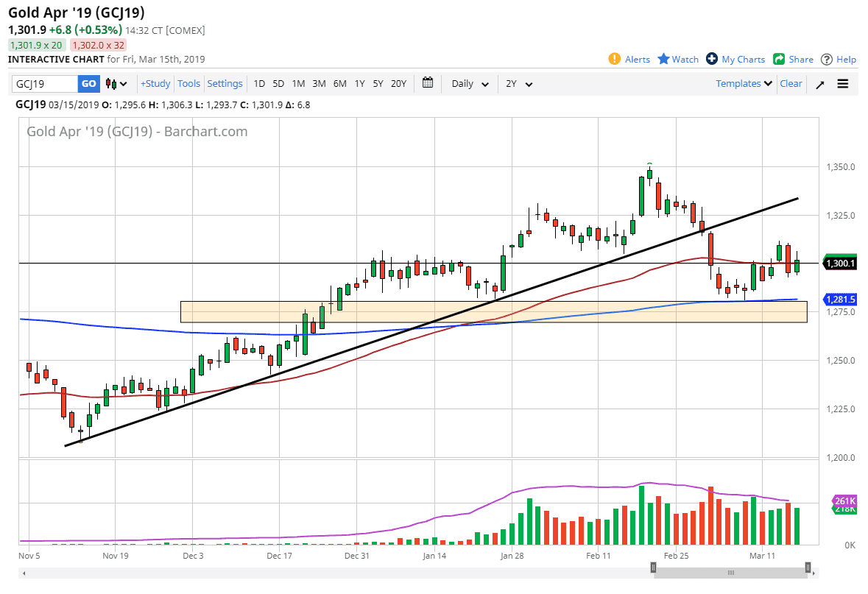Select the 1Y time range
868x594 pixels.
coord(359,84)
